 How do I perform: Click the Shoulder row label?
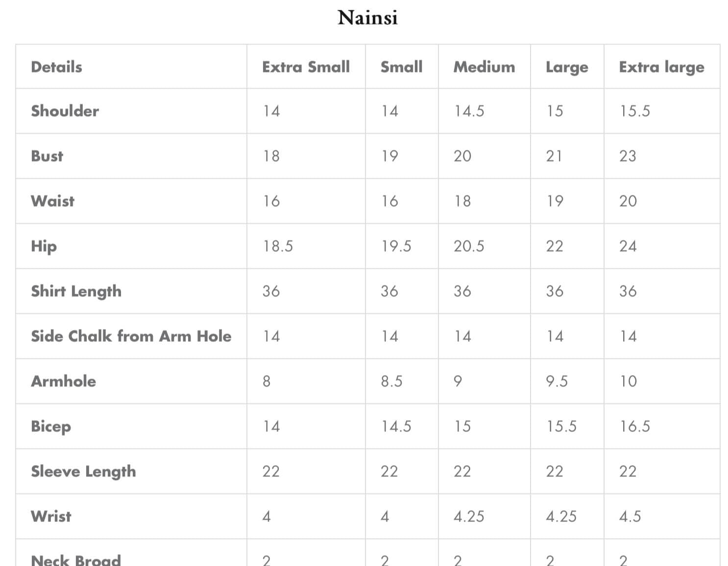[x=65, y=111]
